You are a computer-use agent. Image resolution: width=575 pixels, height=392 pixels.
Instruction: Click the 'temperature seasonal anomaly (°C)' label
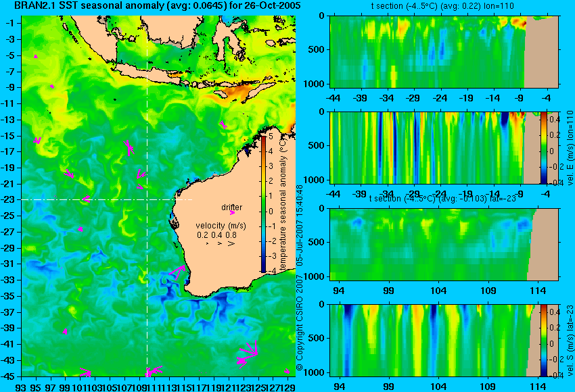[x=282, y=203]
